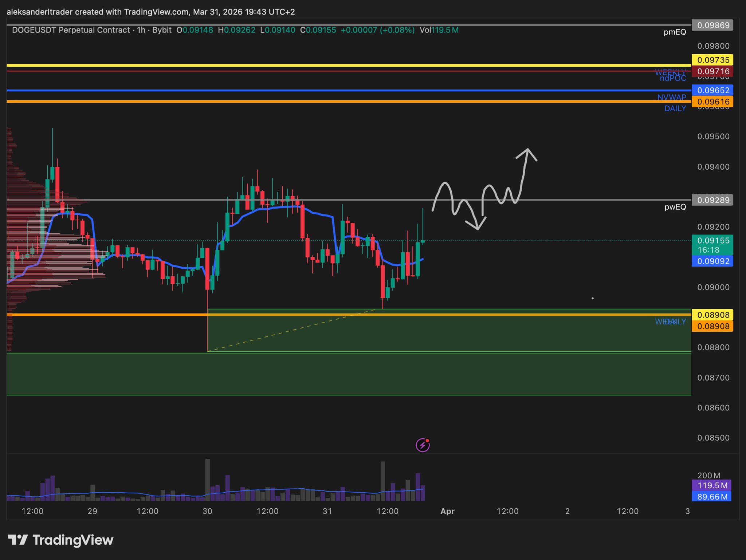Click the pwEQ line label
Screen dimensions: 746x560
[675, 207]
